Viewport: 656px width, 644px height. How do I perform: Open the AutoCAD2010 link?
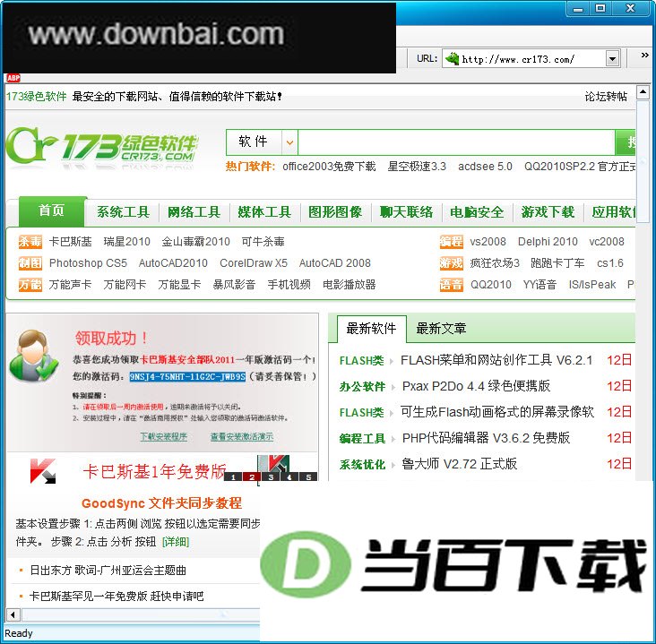pos(173,263)
